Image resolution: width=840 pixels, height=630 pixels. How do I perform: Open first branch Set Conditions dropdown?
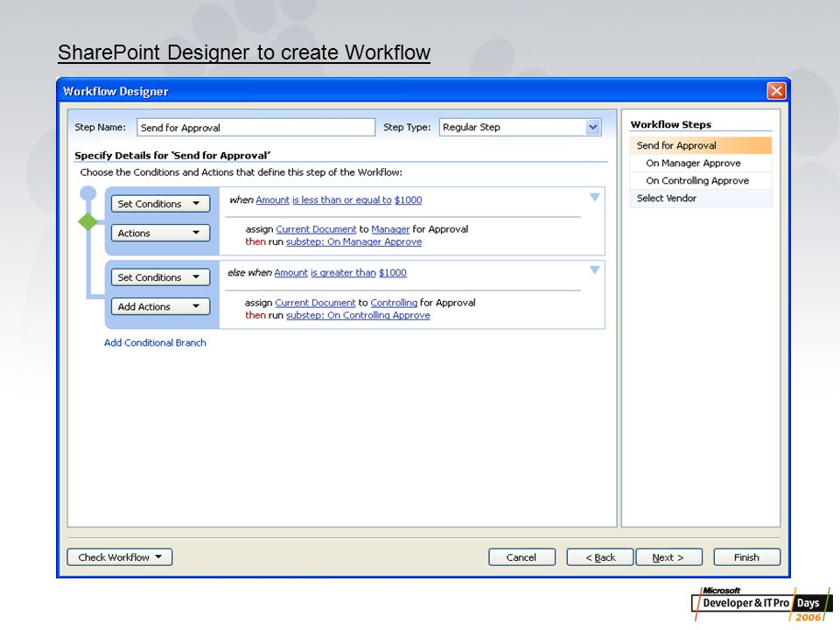(x=160, y=204)
